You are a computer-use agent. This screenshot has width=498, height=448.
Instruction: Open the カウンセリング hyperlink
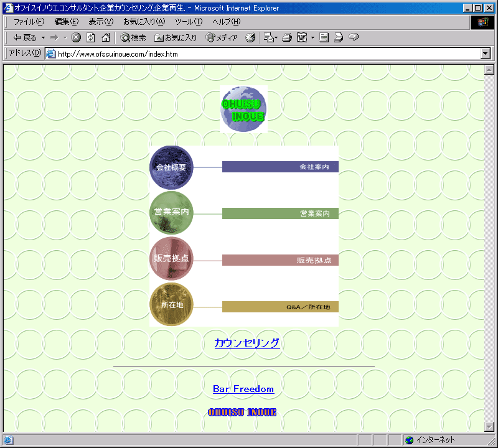tap(247, 343)
